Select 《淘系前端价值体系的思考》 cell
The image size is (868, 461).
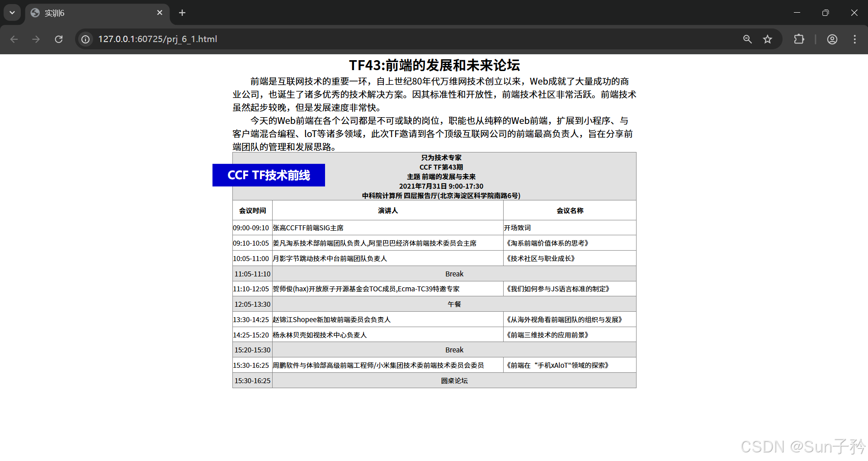click(570, 243)
